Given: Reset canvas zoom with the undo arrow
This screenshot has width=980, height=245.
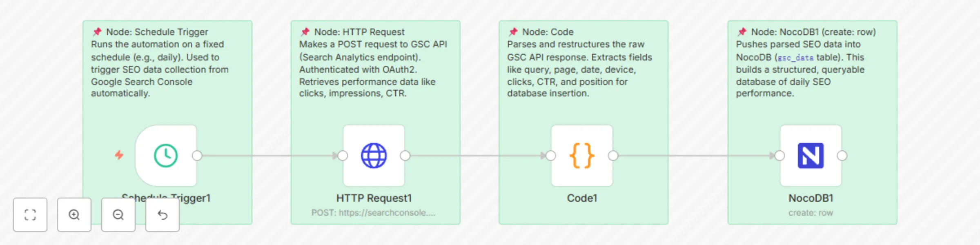Looking at the screenshot, I should (x=162, y=214).
